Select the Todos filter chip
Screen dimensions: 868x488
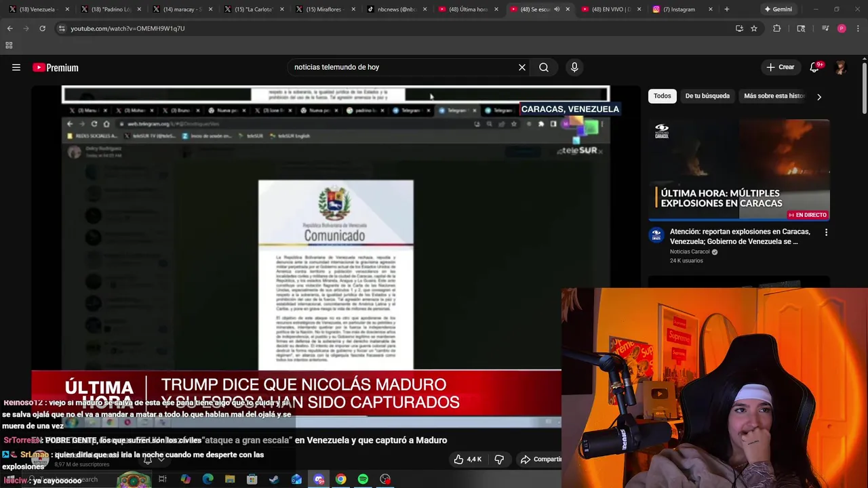(x=663, y=96)
